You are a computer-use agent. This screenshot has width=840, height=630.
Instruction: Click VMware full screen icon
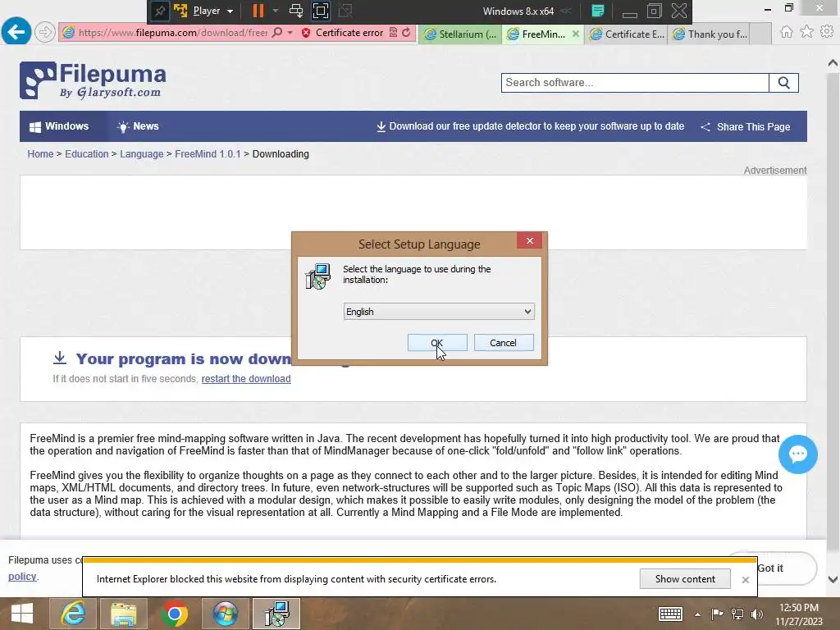[321, 11]
